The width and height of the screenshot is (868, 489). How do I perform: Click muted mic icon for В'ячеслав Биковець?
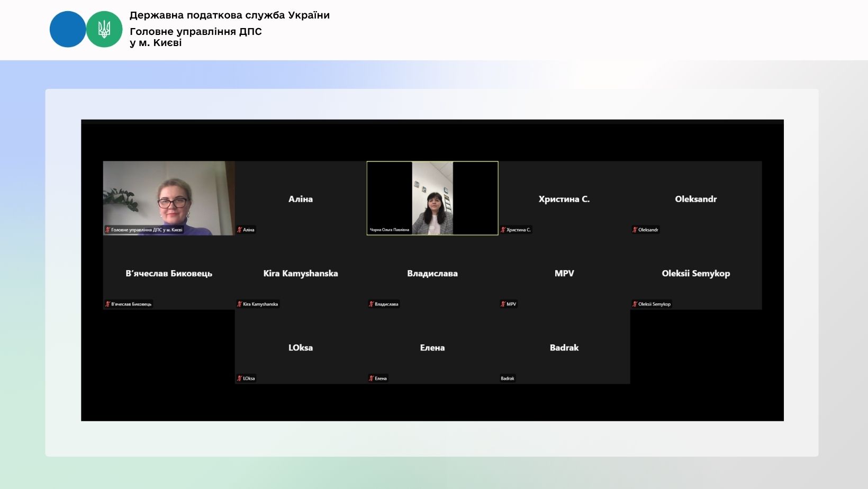click(107, 304)
